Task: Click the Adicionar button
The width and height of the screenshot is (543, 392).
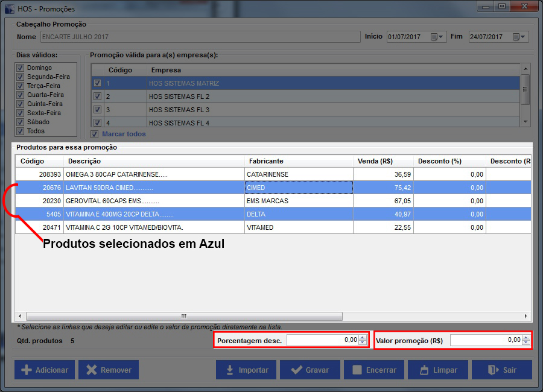Action: click(44, 370)
